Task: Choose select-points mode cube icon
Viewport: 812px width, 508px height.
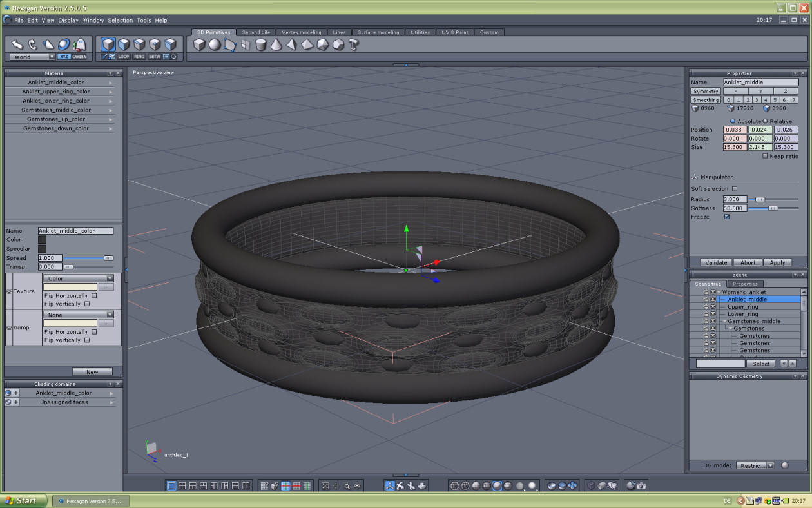Action: tap(155, 44)
